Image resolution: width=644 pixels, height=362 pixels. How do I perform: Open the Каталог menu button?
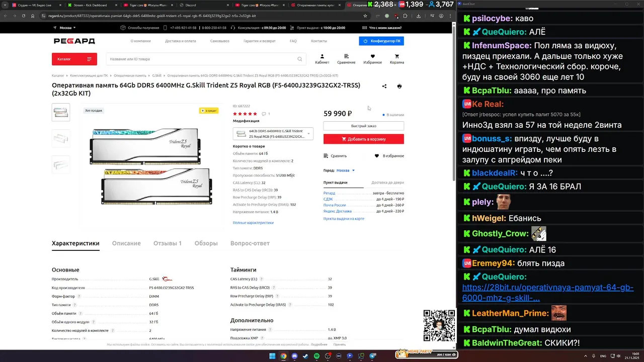74,59
